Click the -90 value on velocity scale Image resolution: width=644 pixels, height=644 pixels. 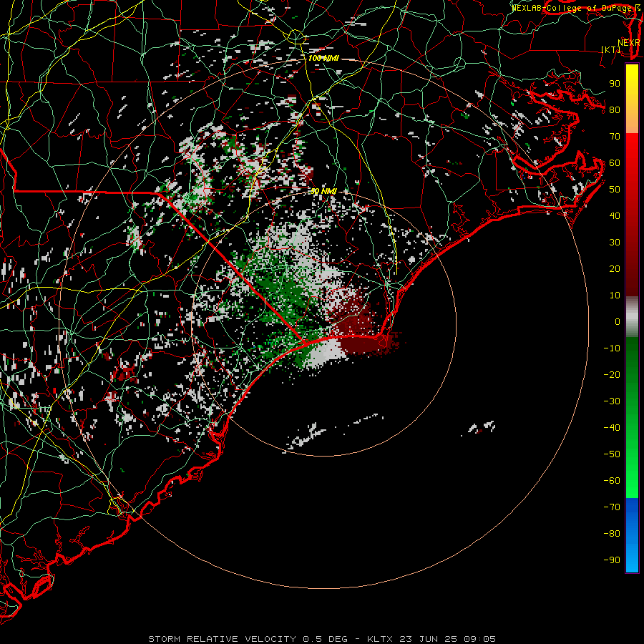(x=612, y=560)
